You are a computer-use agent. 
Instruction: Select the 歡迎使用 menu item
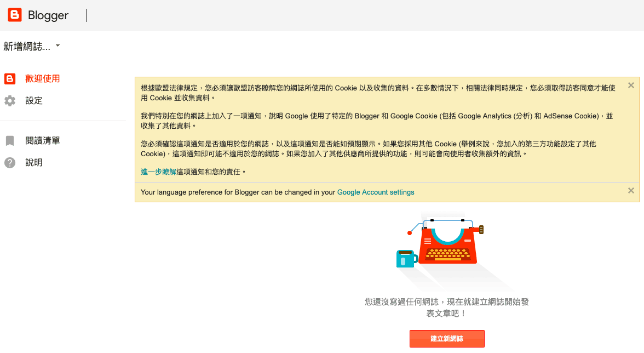[x=43, y=78]
